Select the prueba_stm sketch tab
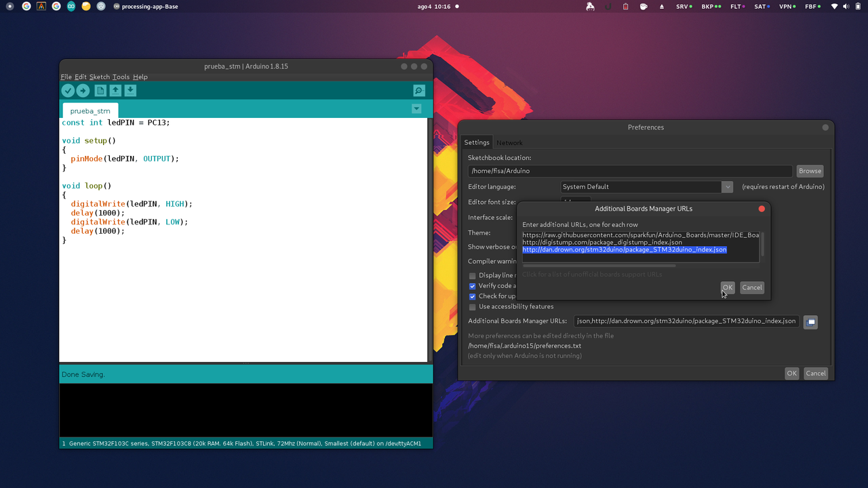This screenshot has width=868, height=488. click(x=90, y=110)
